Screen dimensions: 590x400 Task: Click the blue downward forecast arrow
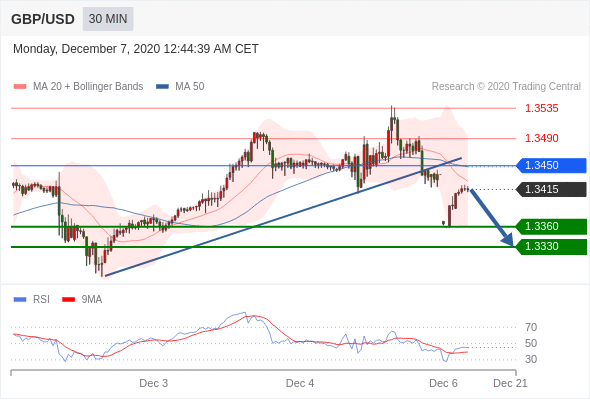coord(492,218)
